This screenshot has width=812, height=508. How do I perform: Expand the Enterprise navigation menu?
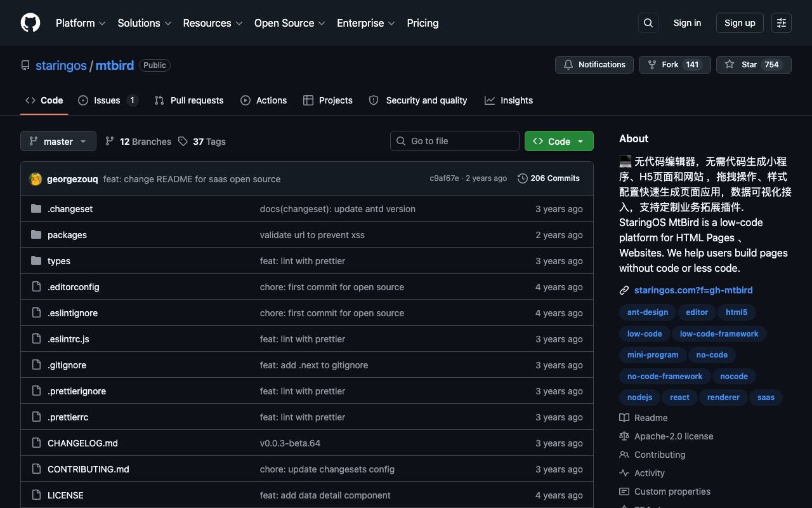click(x=366, y=23)
